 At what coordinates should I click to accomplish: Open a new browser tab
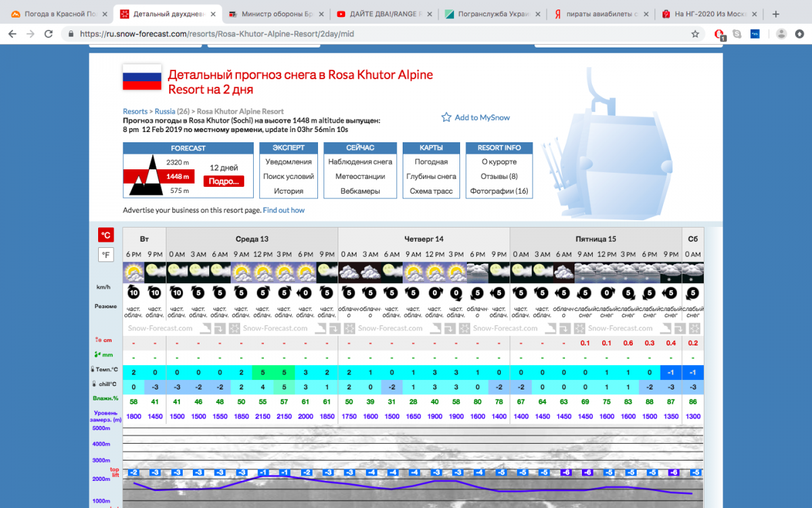pos(775,14)
